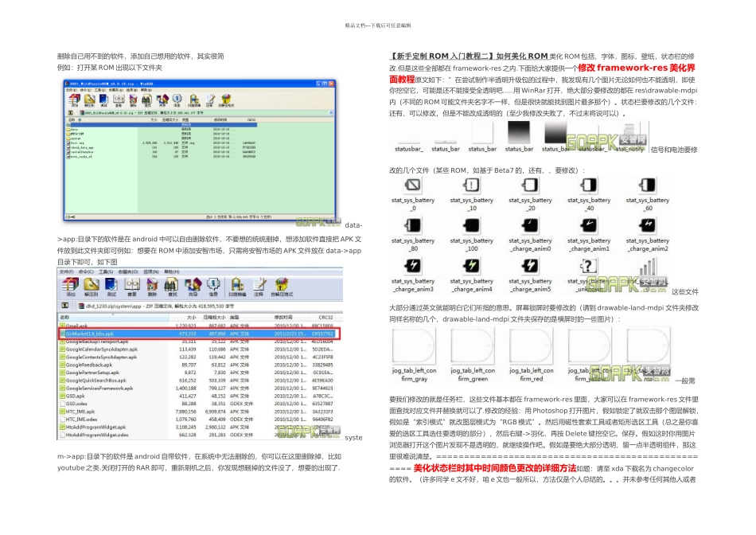Viewport: 756px width, 535px height.
Task: Click stat_sys_battery_charge_anim3 icon image
Action: click(413, 265)
